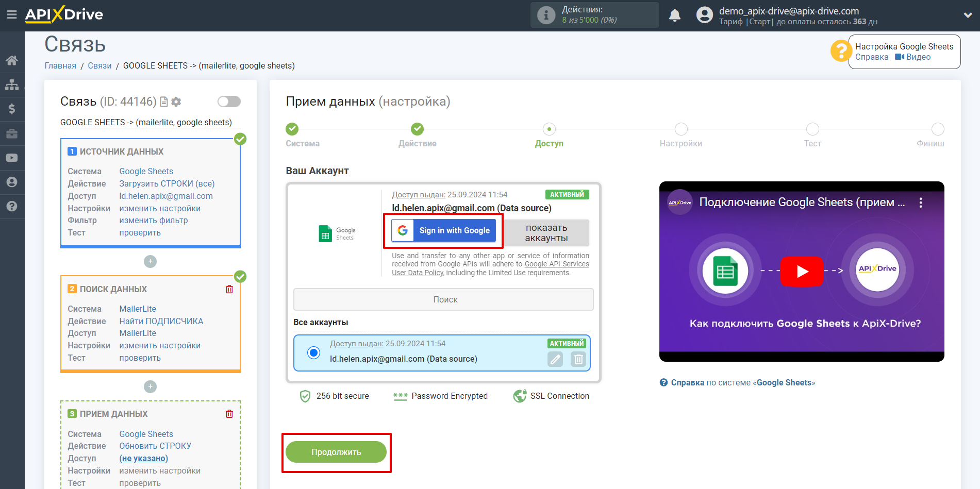Open the YouTube video sidebar icon
This screenshot has width=980, height=489.
12,158
